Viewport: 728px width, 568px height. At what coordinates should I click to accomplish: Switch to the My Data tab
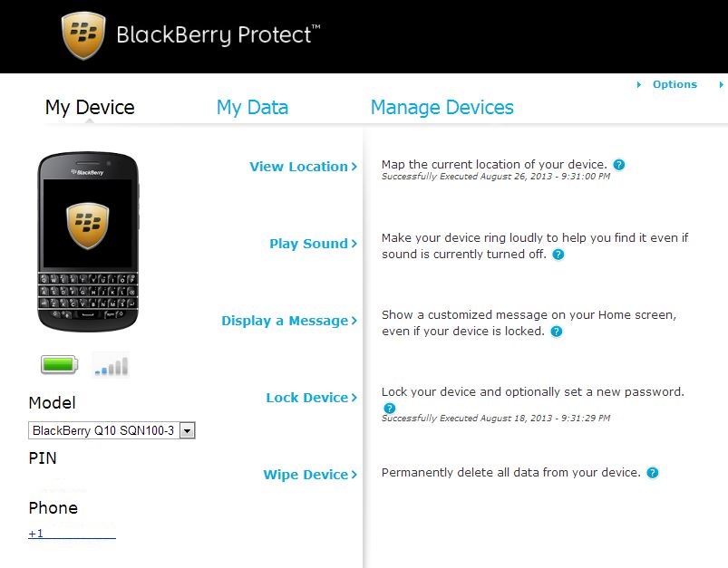[x=252, y=107]
